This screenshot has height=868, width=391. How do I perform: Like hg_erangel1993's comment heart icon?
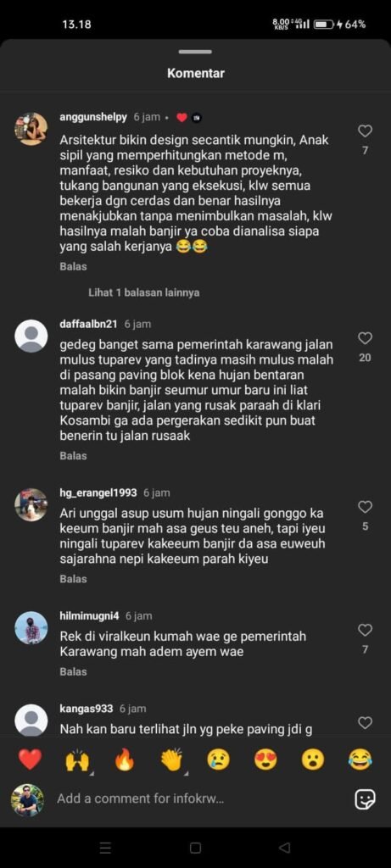pyautogui.click(x=365, y=507)
